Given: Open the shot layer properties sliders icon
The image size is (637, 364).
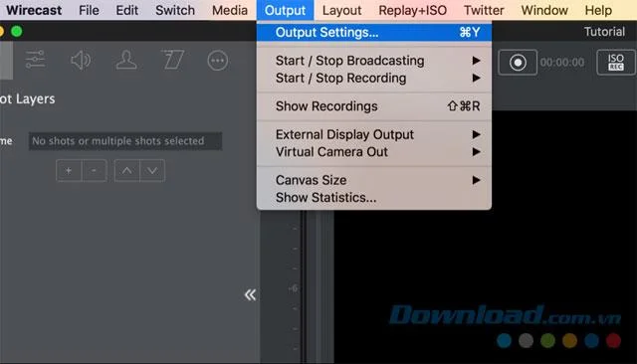Looking at the screenshot, I should (36, 61).
